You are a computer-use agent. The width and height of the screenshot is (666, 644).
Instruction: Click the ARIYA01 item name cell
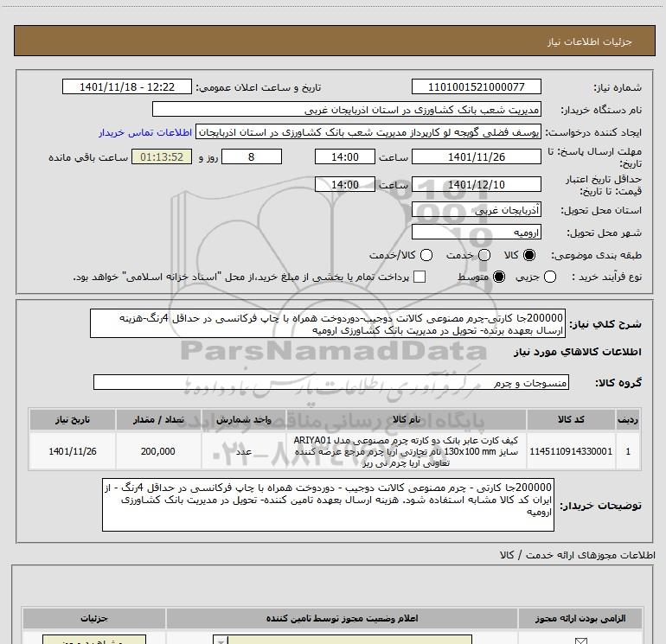(x=406, y=451)
